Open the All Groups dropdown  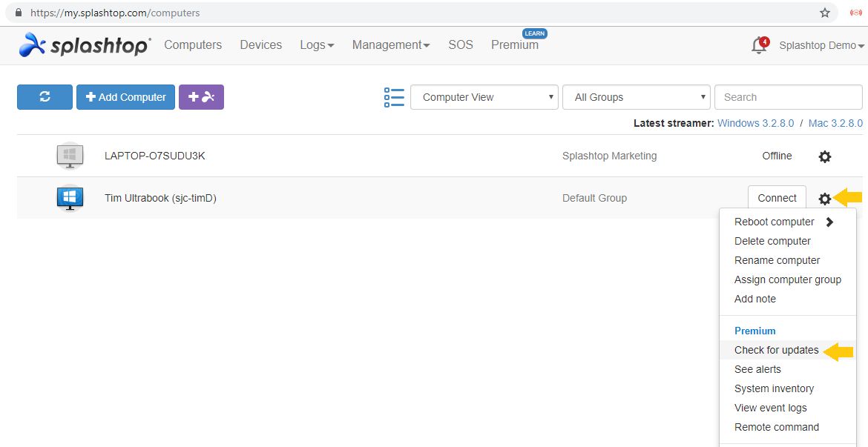coord(636,96)
